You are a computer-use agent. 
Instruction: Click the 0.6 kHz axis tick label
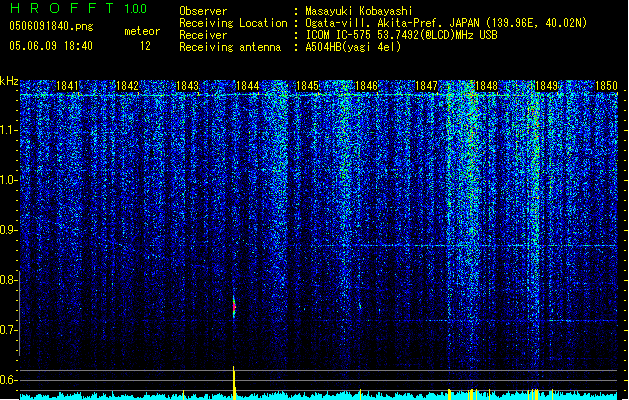(x=8, y=380)
